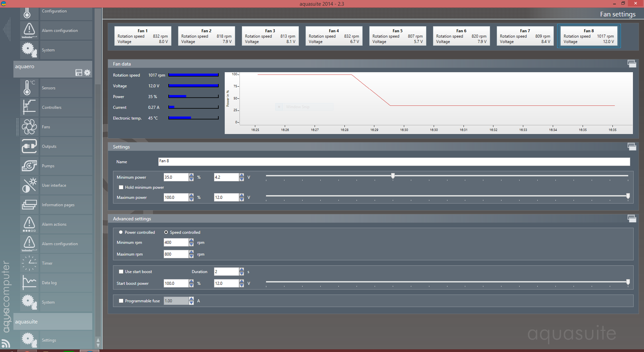Image resolution: width=644 pixels, height=352 pixels.
Task: Collapse the Settings panel
Action: [632, 147]
